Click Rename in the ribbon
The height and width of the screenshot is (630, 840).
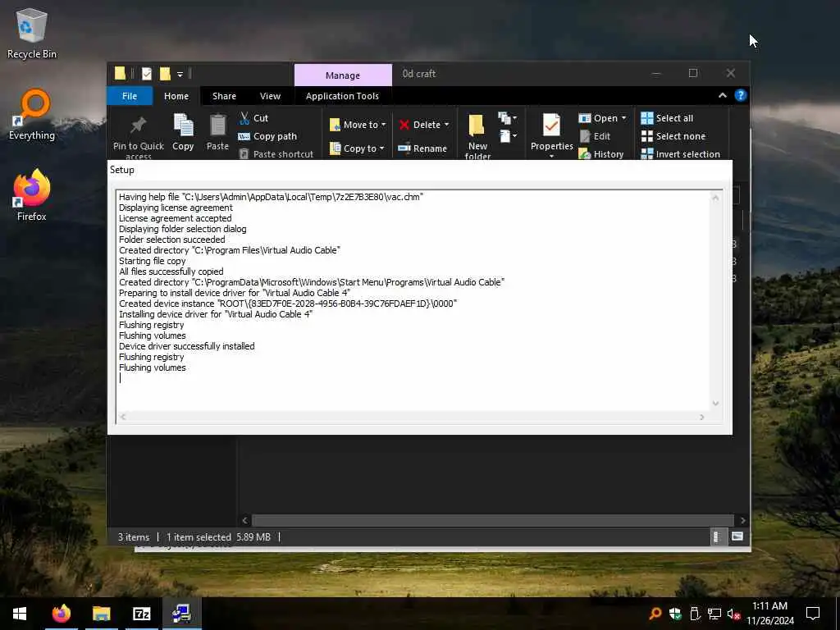coord(422,148)
